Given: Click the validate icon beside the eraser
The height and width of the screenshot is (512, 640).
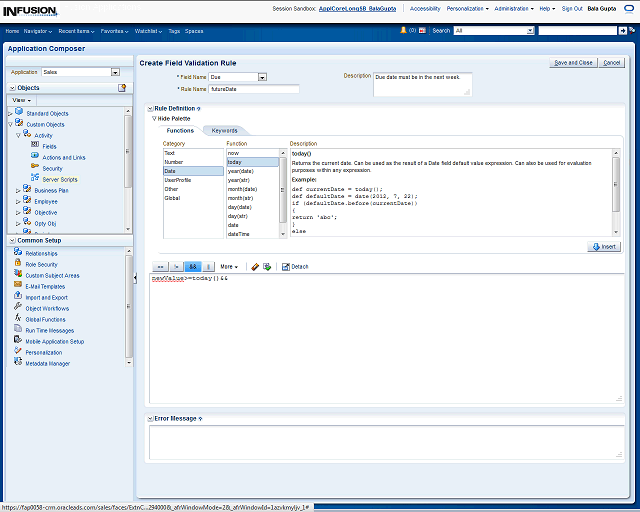Looking at the screenshot, I should (267, 267).
